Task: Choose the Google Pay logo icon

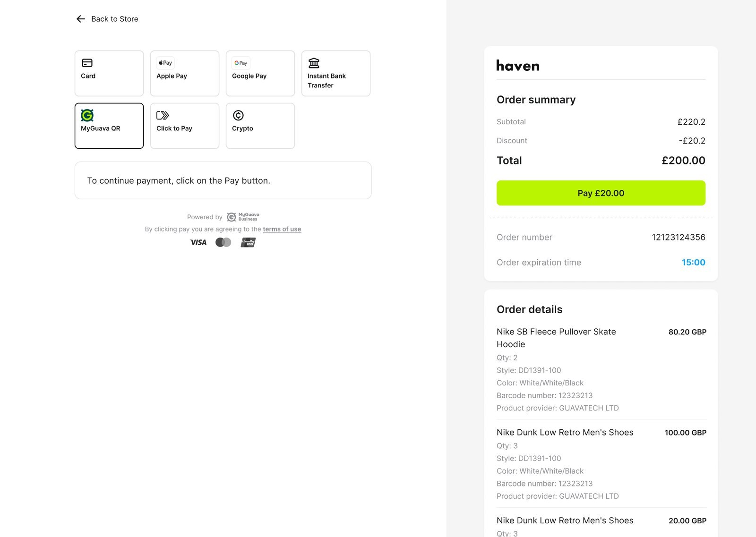Action: tap(241, 63)
